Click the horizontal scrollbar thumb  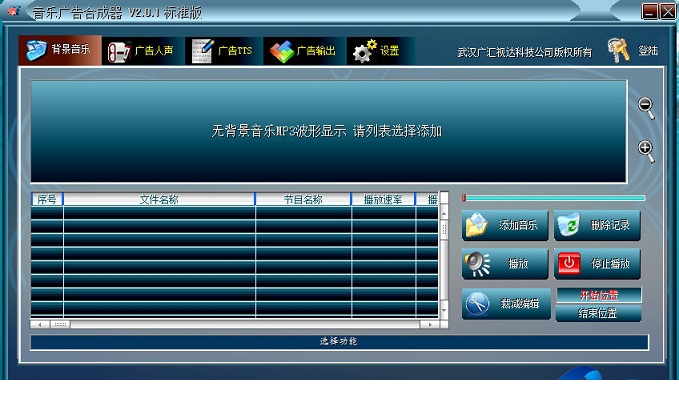tap(60, 324)
